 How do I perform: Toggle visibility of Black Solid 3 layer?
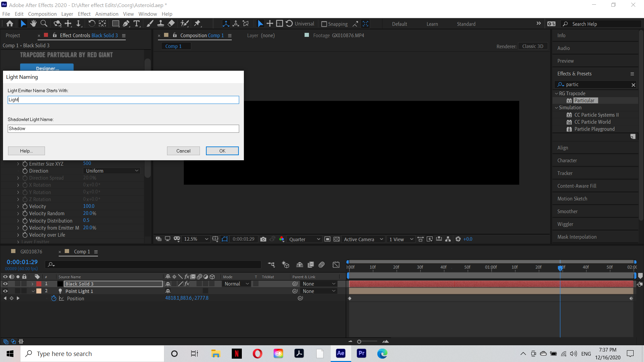pos(5,284)
